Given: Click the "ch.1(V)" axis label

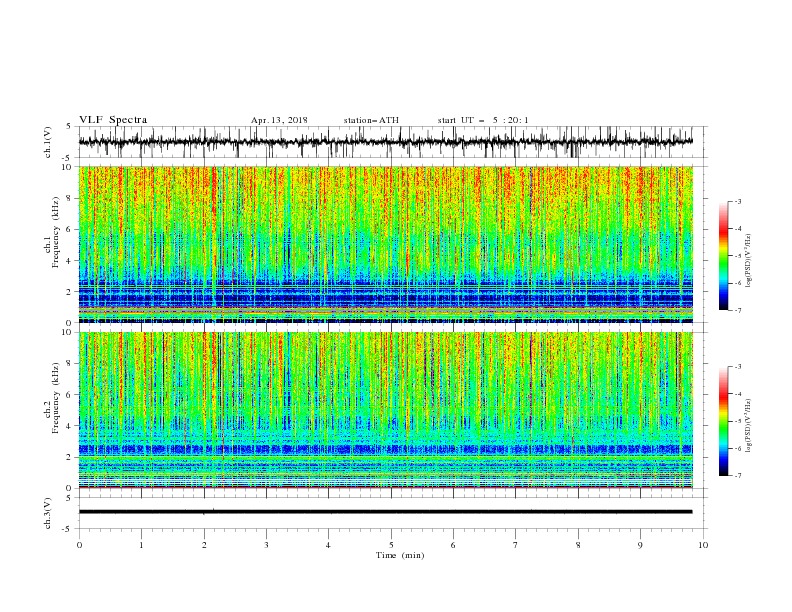Looking at the screenshot, I should click(x=48, y=142).
